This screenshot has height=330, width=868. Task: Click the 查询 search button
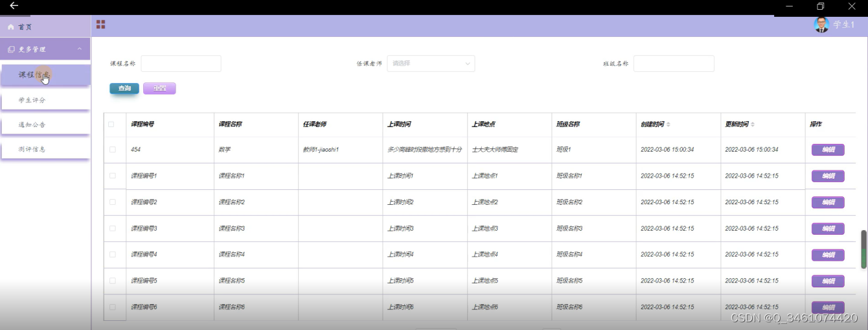[x=124, y=88]
